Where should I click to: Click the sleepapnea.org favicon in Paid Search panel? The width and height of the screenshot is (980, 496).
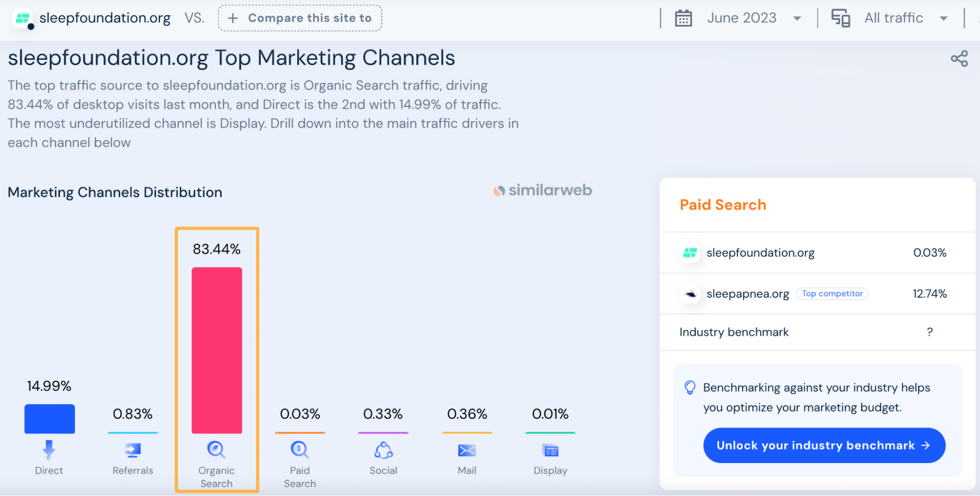[690, 293]
